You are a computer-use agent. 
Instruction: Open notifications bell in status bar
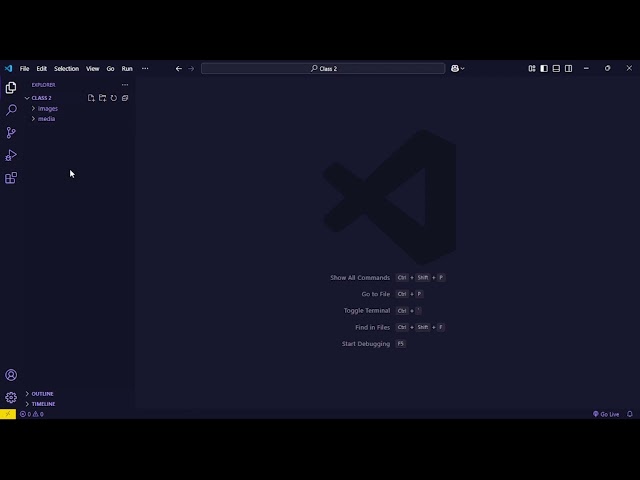pyautogui.click(x=630, y=414)
